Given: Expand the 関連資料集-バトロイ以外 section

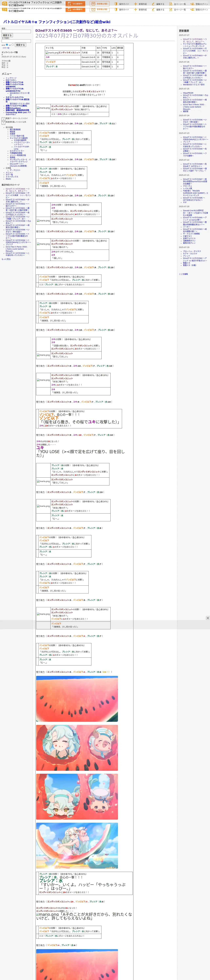Looking at the screenshot, I should 3,123.
